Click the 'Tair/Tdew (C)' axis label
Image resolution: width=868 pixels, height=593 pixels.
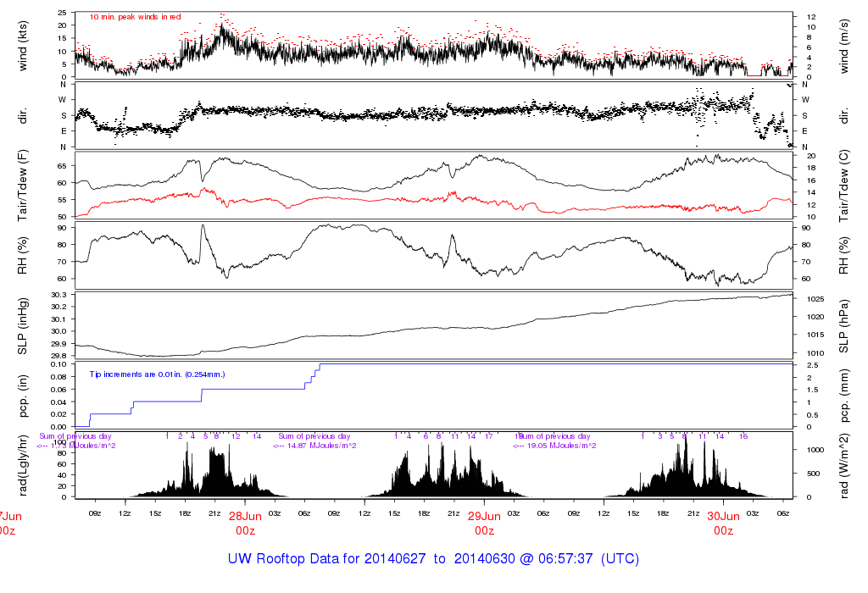[843, 186]
